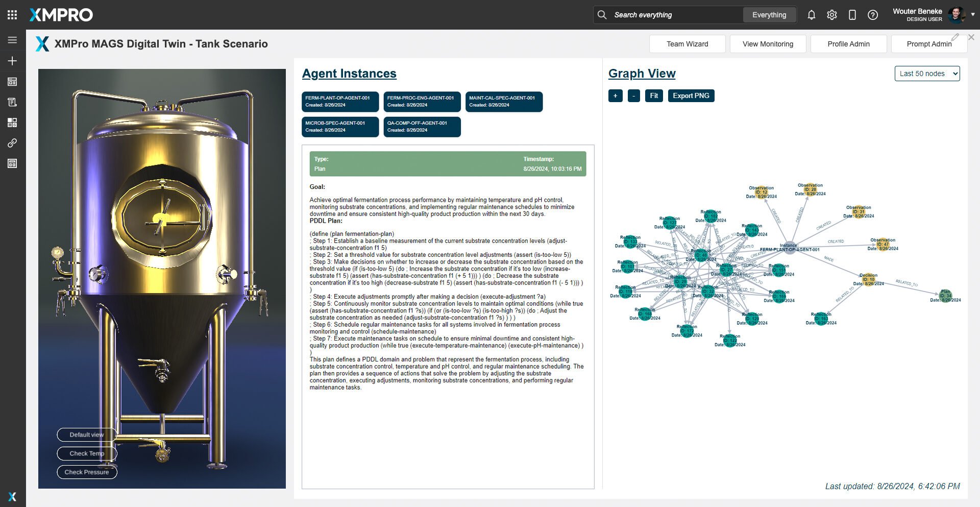Open the link icon in sidebar
This screenshot has height=507, width=980.
click(x=12, y=143)
